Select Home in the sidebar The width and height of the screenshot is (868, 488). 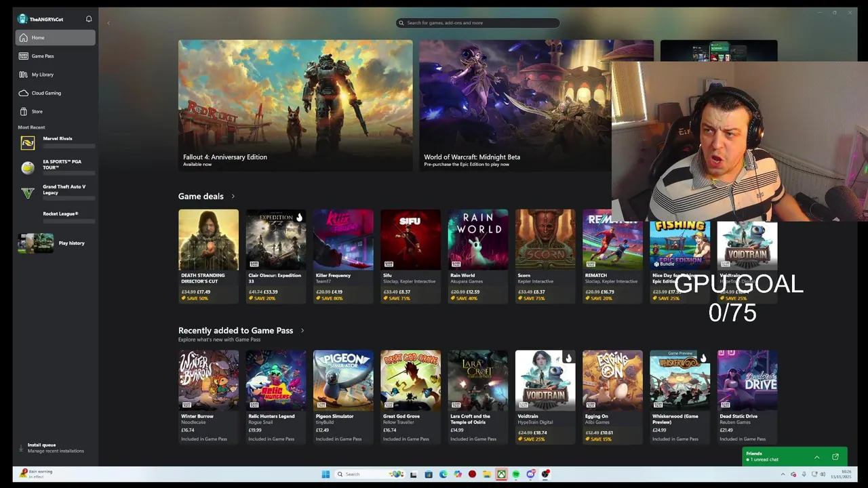[x=56, y=38]
